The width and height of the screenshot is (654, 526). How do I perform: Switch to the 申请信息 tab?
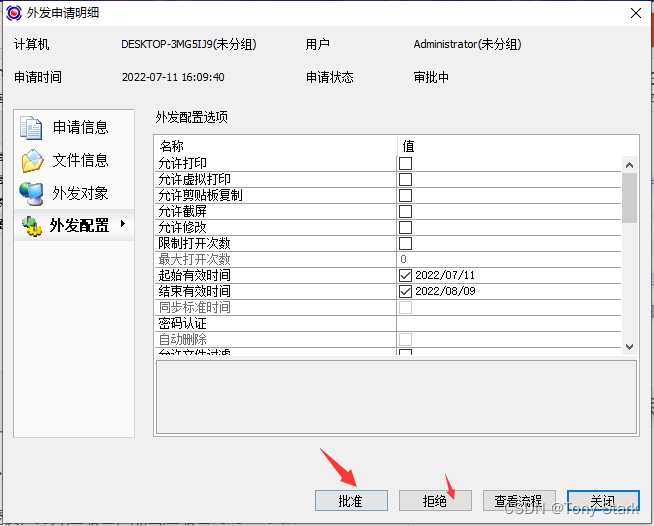pos(80,128)
